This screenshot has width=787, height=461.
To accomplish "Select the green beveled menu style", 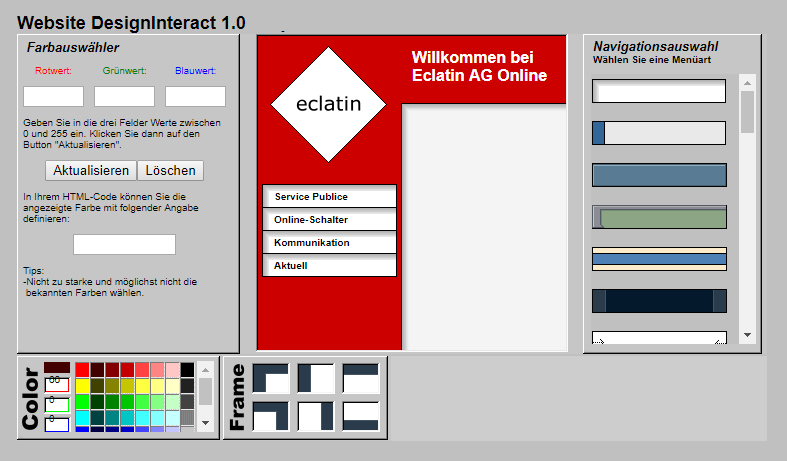I will 659,217.
